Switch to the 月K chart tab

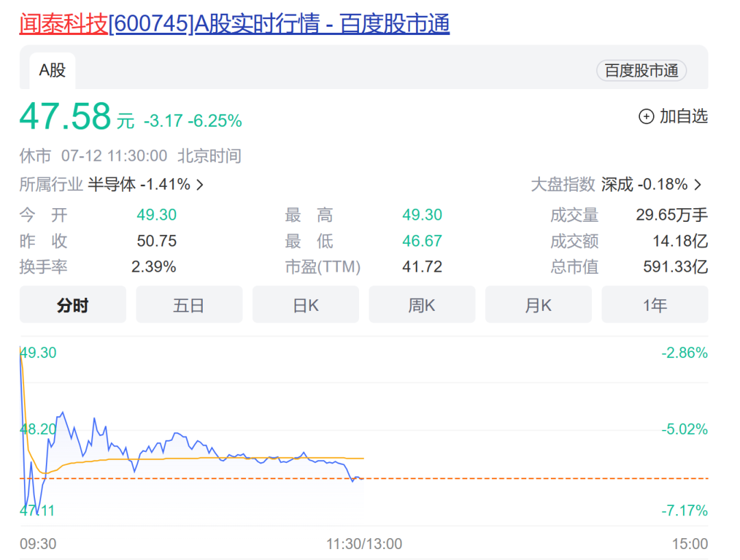point(539,305)
